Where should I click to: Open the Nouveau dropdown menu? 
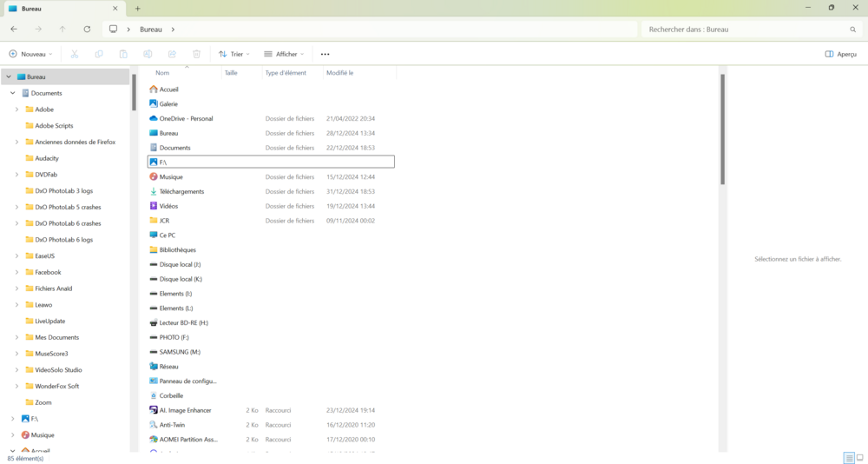(x=31, y=54)
